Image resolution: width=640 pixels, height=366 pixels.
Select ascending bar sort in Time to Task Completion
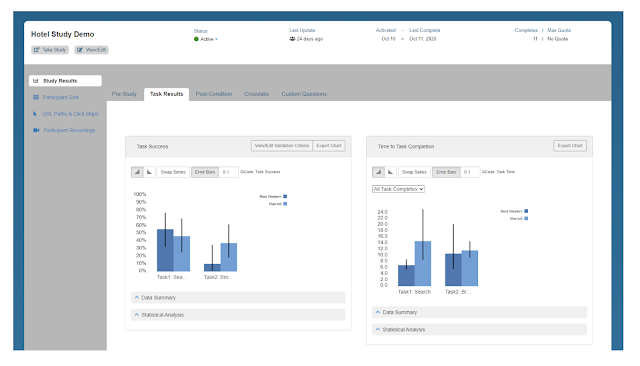378,172
